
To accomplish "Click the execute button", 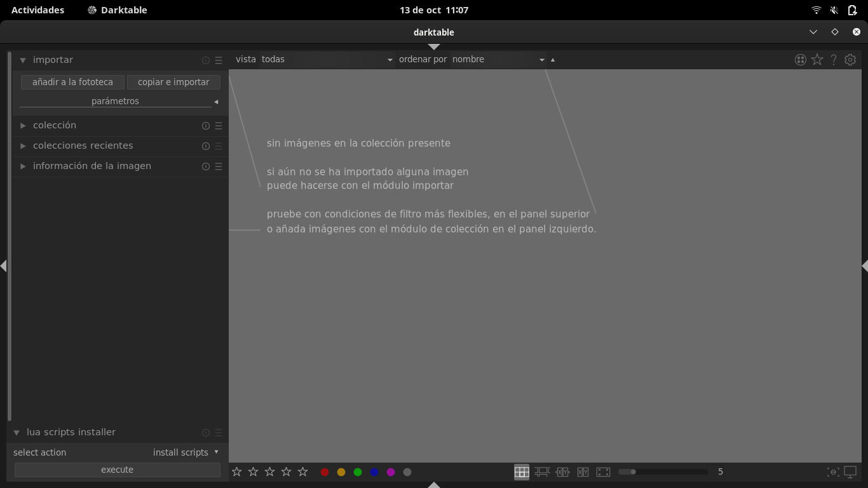I will (x=118, y=470).
